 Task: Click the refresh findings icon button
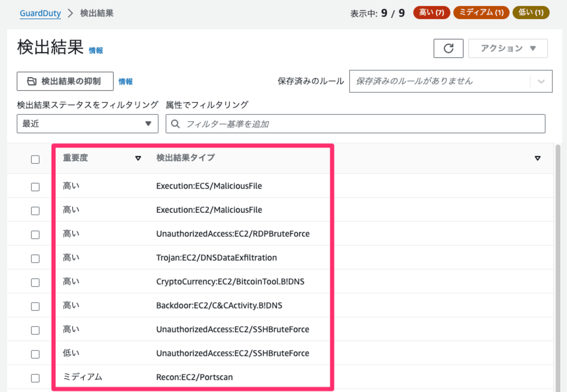click(x=448, y=48)
